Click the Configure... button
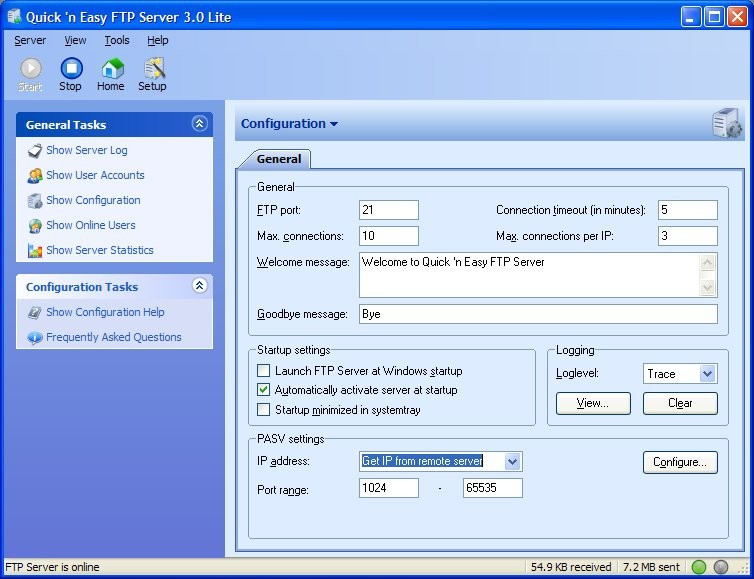The height and width of the screenshot is (579, 754). 679,462
